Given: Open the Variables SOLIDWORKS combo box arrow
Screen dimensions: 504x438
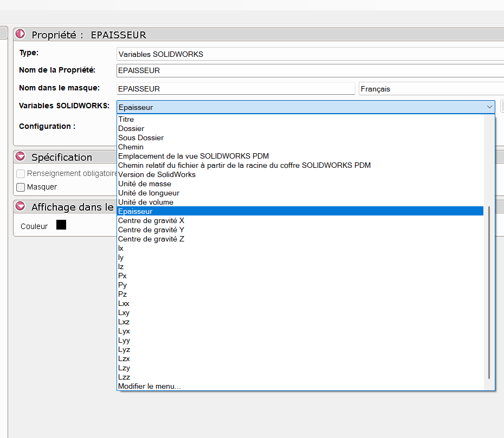Looking at the screenshot, I should (x=489, y=107).
